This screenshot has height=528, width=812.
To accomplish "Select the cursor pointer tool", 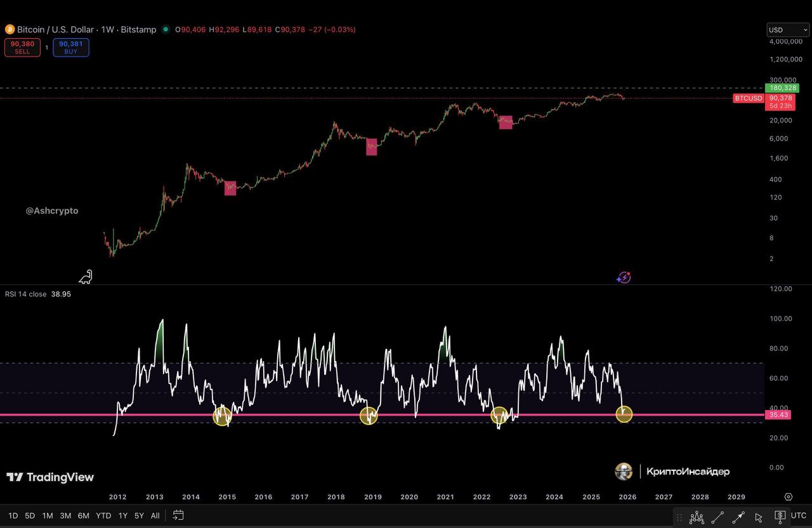I will (759, 517).
